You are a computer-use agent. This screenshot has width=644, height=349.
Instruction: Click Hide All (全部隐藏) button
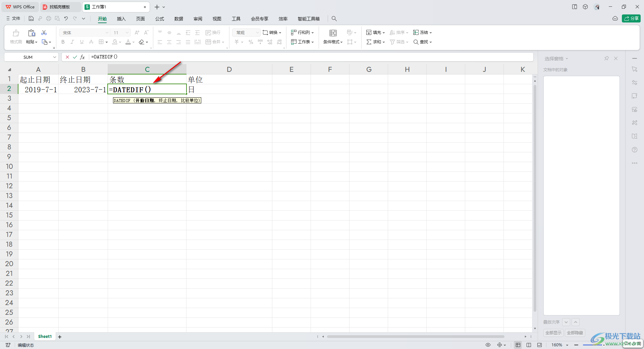(x=575, y=333)
